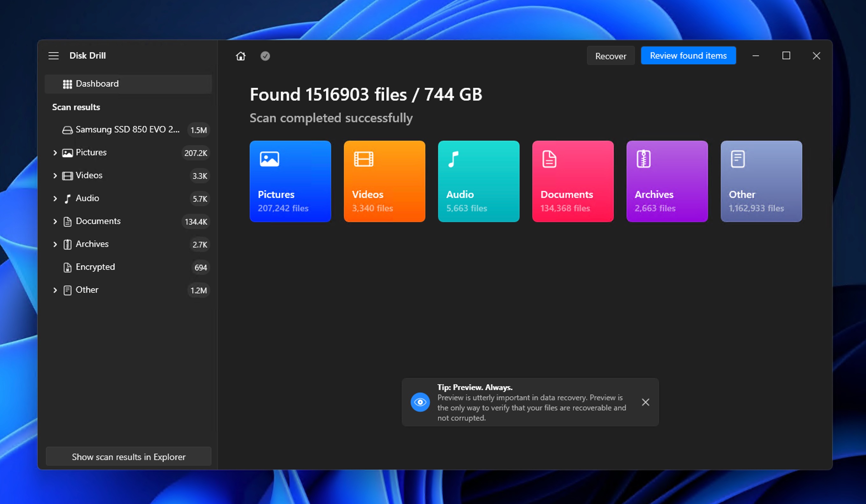Click the 'Tip: Preview. Always.' title
The width and height of the screenshot is (866, 504).
[x=475, y=387]
